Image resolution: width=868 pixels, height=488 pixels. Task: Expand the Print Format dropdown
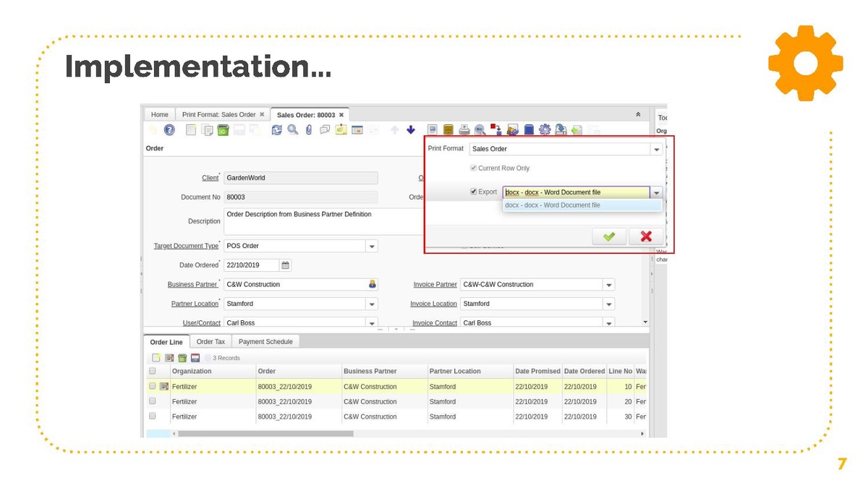tap(656, 150)
